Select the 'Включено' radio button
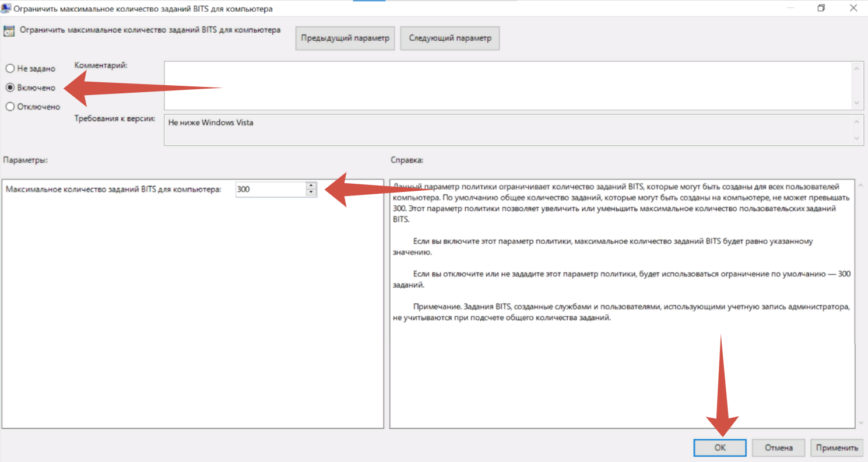This screenshot has height=462, width=868. pyautogui.click(x=10, y=87)
